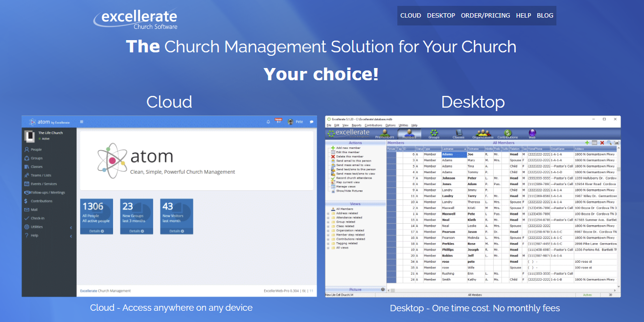Open the PreMembers module in Excellerate toolbar
Image resolution: width=644 pixels, height=322 pixels.
[385, 134]
